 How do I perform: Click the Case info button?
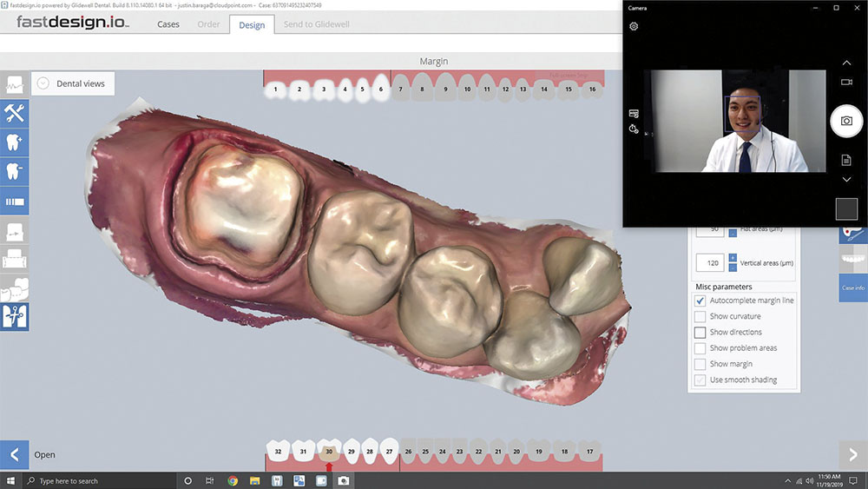pyautogui.click(x=852, y=287)
